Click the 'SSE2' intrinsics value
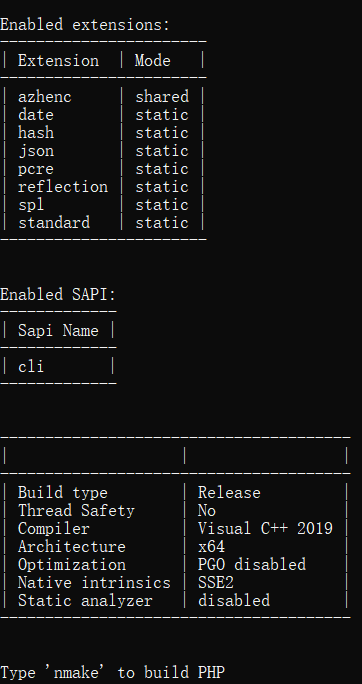This screenshot has width=362, height=684. 216,583
